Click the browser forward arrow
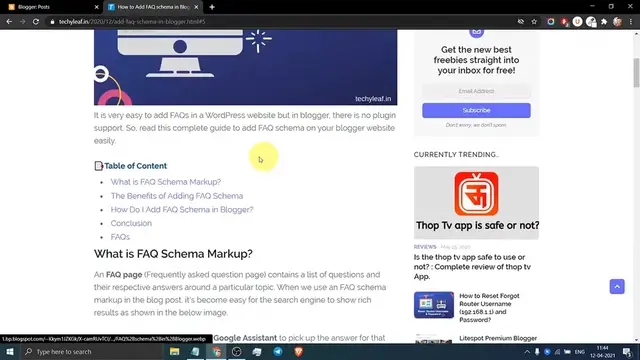Viewport: 640px width, 360px height. pyautogui.click(x=22, y=22)
